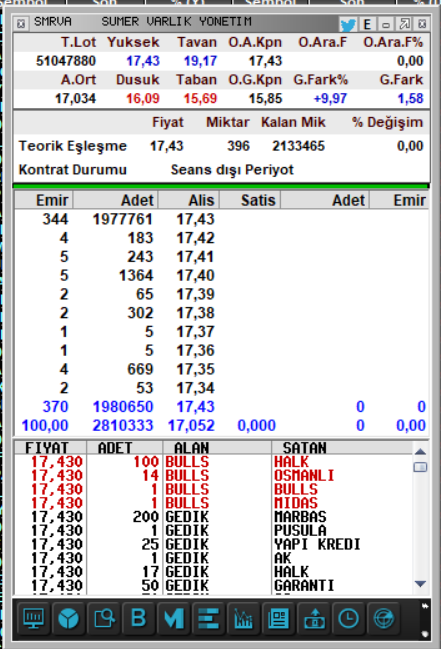Click the blue total 1980650
Image resolution: width=441 pixels, height=649 pixels.
click(123, 406)
